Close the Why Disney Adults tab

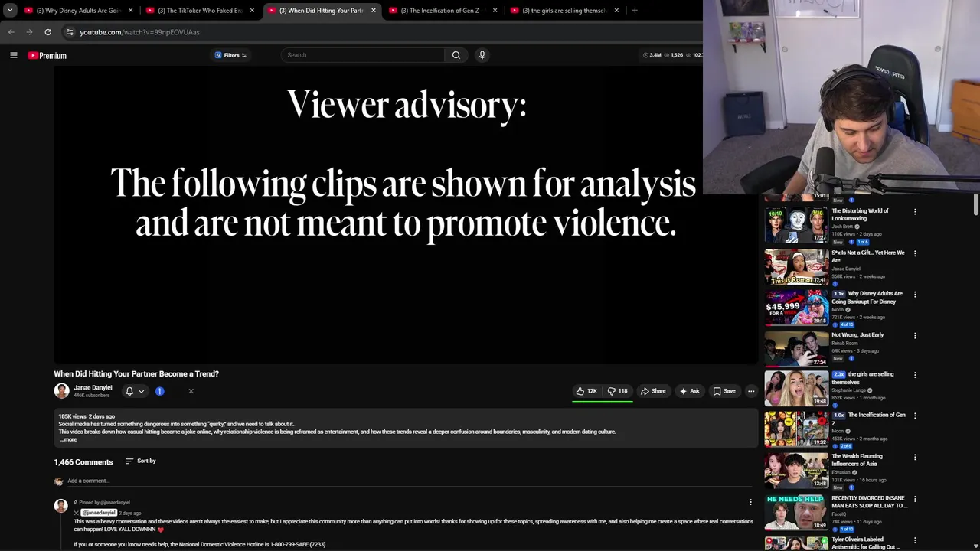[131, 11]
